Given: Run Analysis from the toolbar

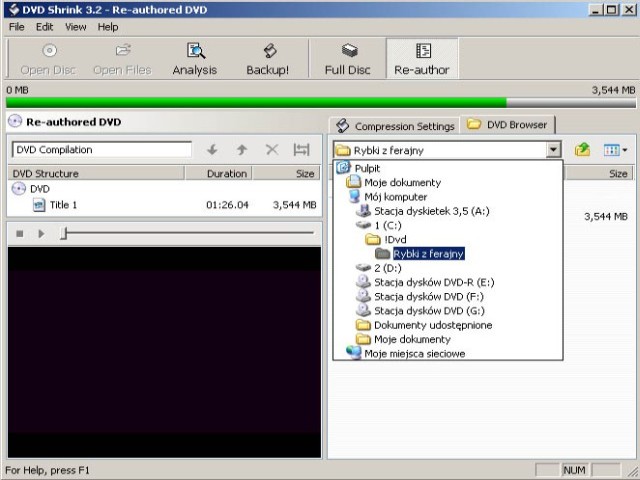Looking at the screenshot, I should tap(195, 59).
